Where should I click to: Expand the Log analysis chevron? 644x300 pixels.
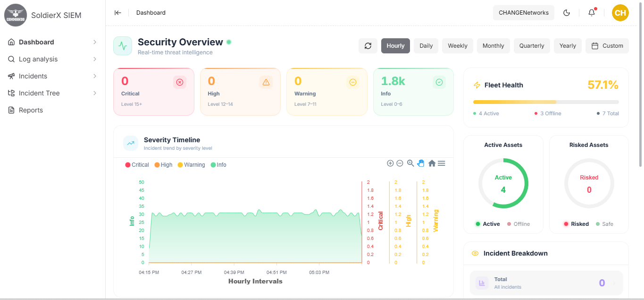95,59
